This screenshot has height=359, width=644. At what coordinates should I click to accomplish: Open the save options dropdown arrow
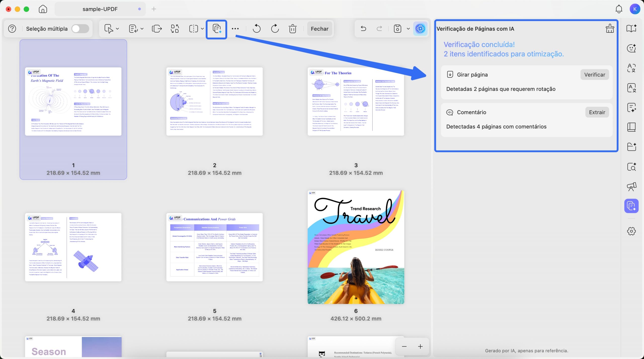point(408,29)
